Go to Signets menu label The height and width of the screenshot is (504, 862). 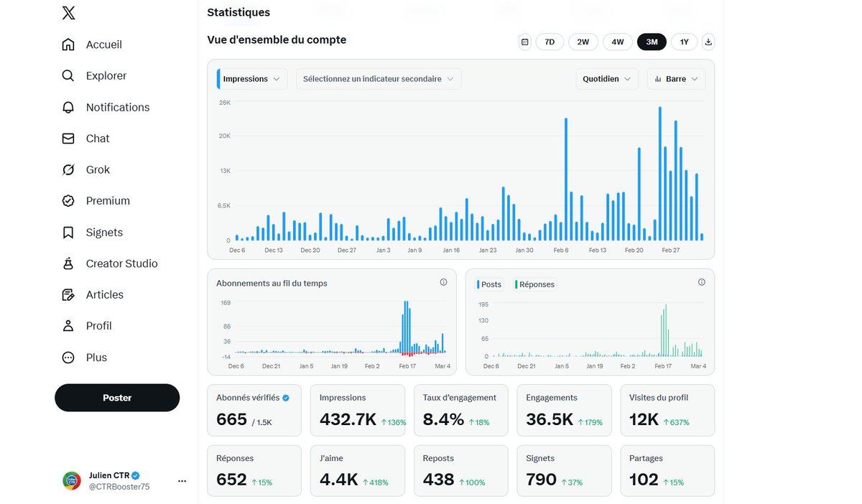tap(104, 233)
